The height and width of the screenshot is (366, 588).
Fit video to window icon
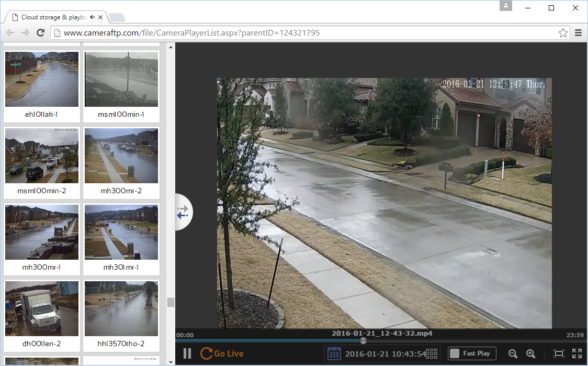pyautogui.click(x=559, y=353)
